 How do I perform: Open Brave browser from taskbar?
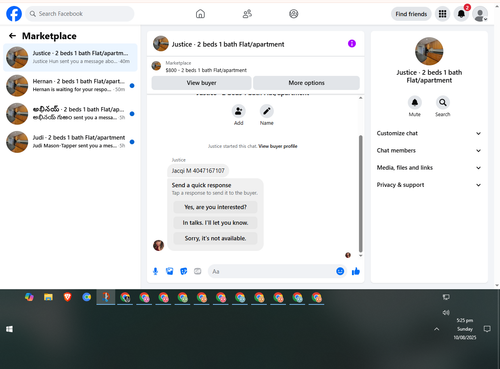pos(67,297)
